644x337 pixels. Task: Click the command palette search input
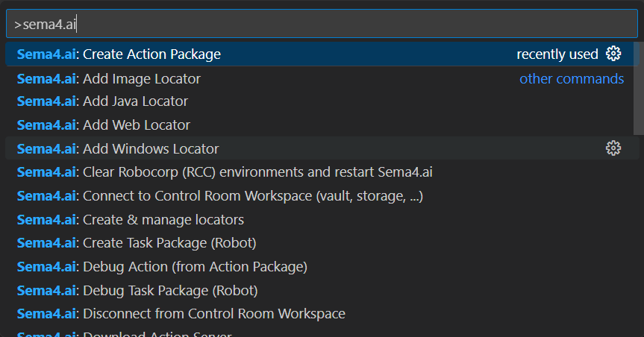tap(322, 24)
